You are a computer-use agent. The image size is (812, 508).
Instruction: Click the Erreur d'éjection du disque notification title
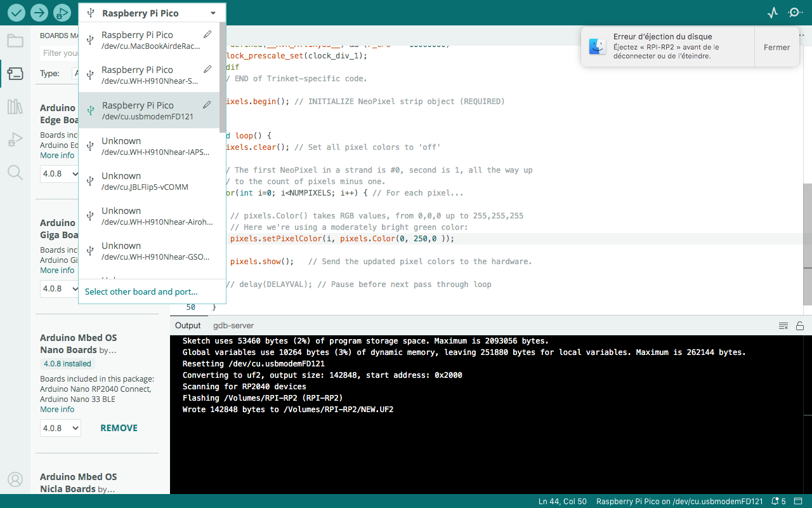click(662, 37)
